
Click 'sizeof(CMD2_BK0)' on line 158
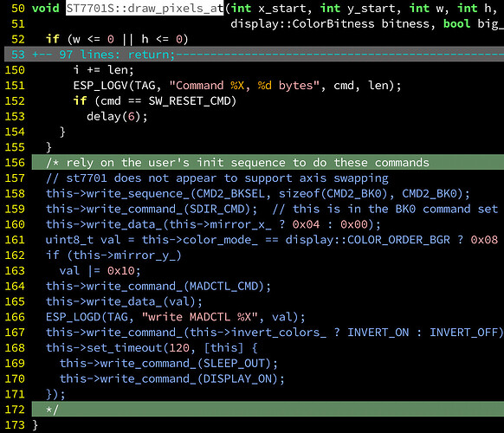[333, 193]
